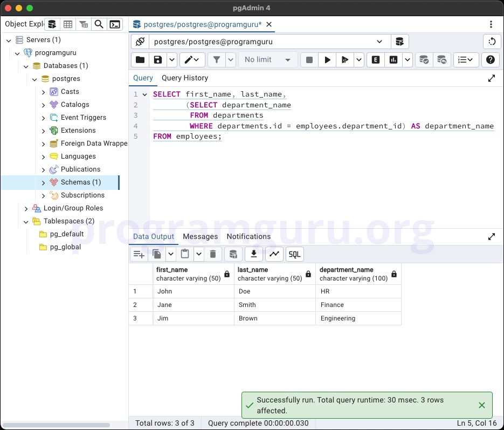Click the Help question mark icon
Screen dimensions: 504x430
tap(490, 59)
